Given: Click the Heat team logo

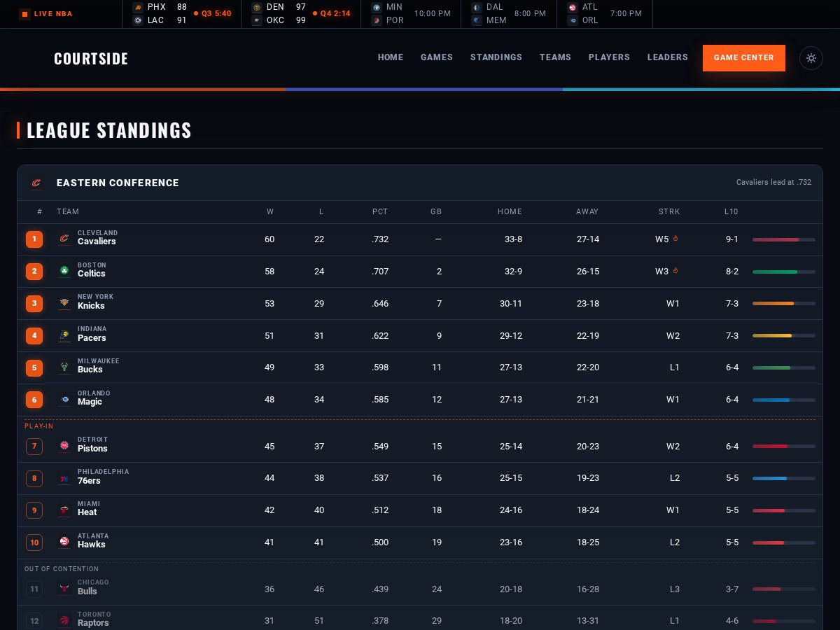Looking at the screenshot, I should click(x=64, y=510).
